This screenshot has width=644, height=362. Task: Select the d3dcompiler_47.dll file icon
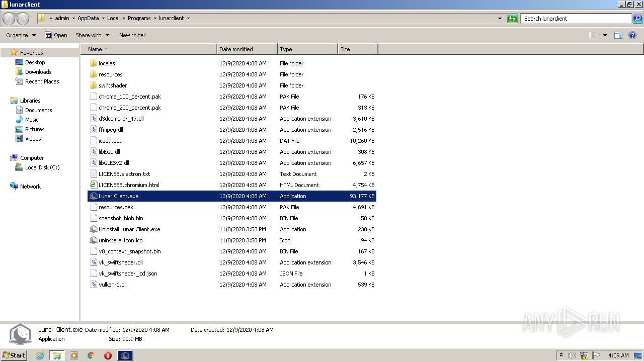point(93,119)
